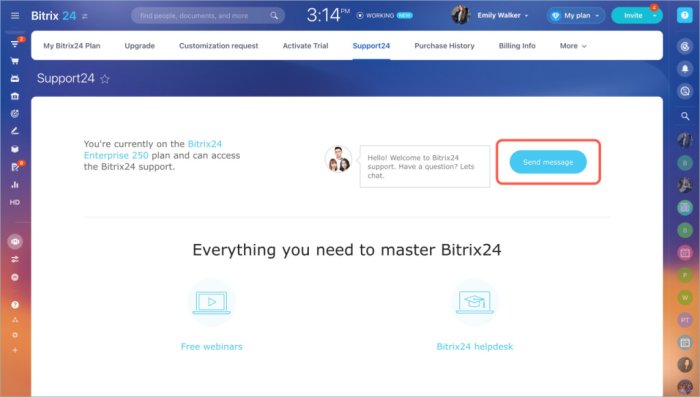The width and height of the screenshot is (700, 397).
Task: Click the box inventory icon in the left sidebar
Action: click(x=15, y=149)
